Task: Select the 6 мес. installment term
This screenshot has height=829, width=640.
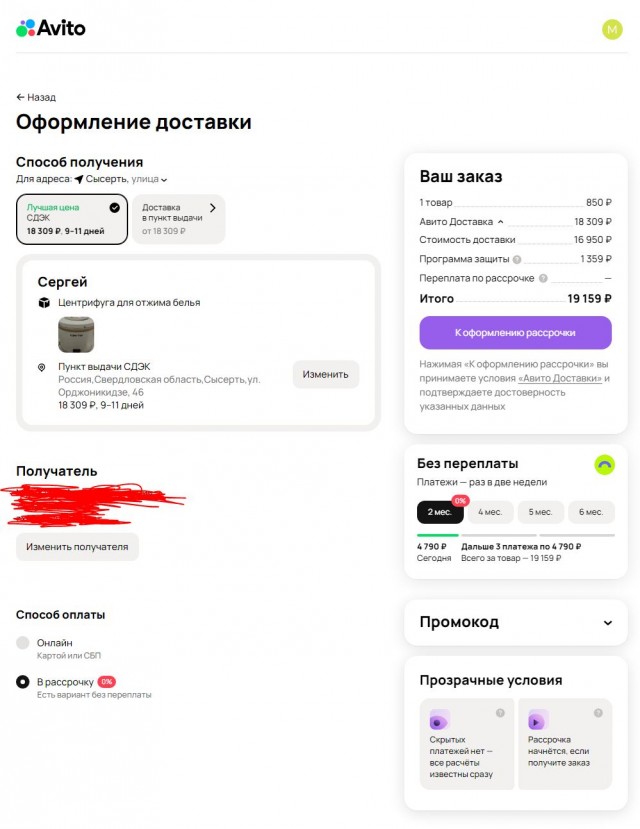Action: click(x=591, y=512)
